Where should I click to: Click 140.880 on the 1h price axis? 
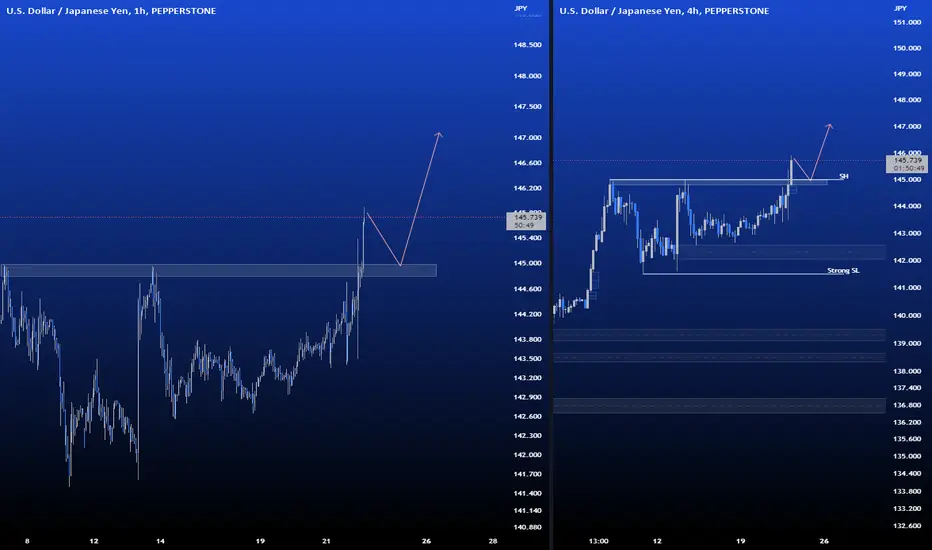[x=527, y=527]
